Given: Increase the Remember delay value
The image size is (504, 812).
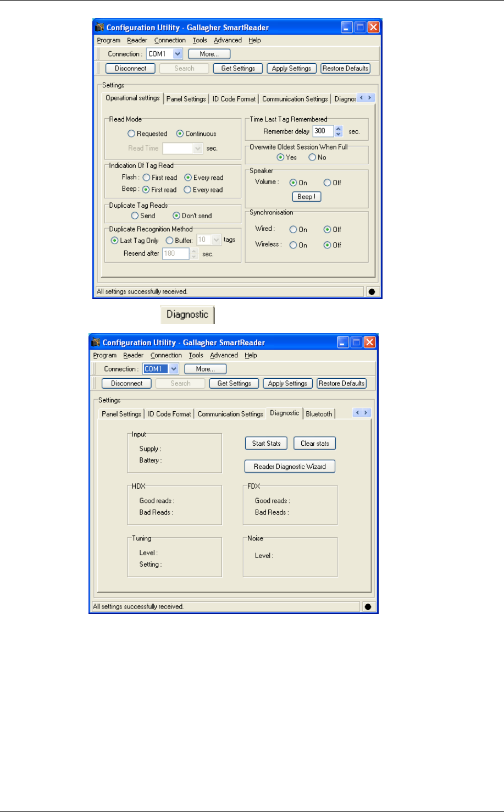Looking at the screenshot, I should click(x=339, y=129).
